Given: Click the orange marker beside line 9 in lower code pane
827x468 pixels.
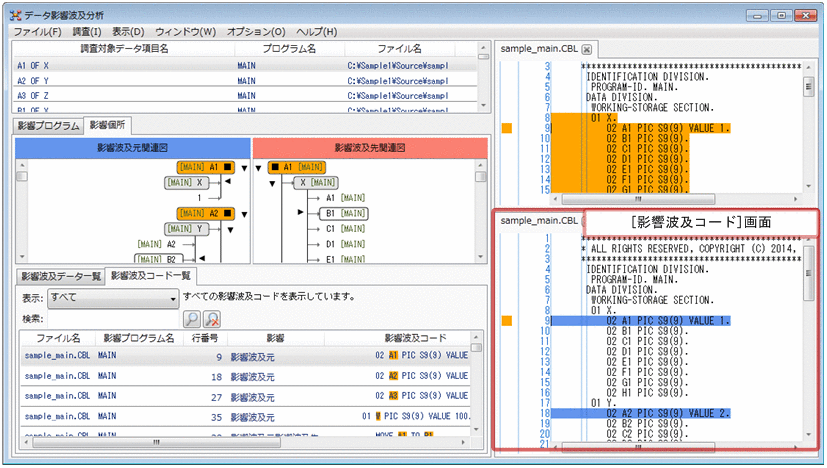Looking at the screenshot, I should point(507,320).
